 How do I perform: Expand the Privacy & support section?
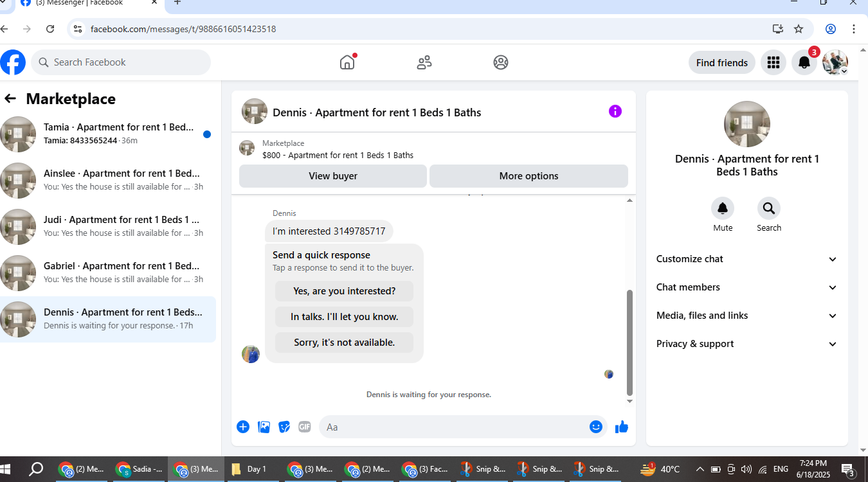pos(747,344)
